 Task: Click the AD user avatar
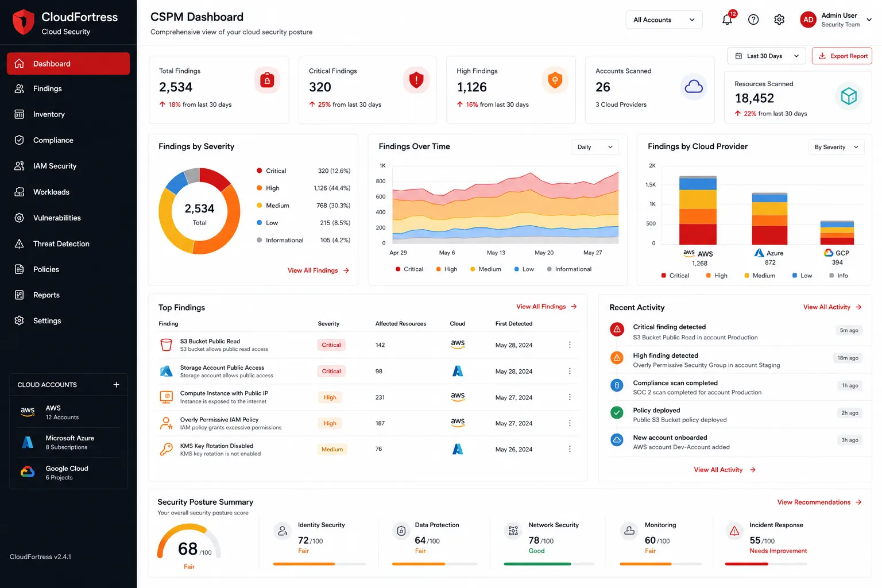tap(808, 20)
